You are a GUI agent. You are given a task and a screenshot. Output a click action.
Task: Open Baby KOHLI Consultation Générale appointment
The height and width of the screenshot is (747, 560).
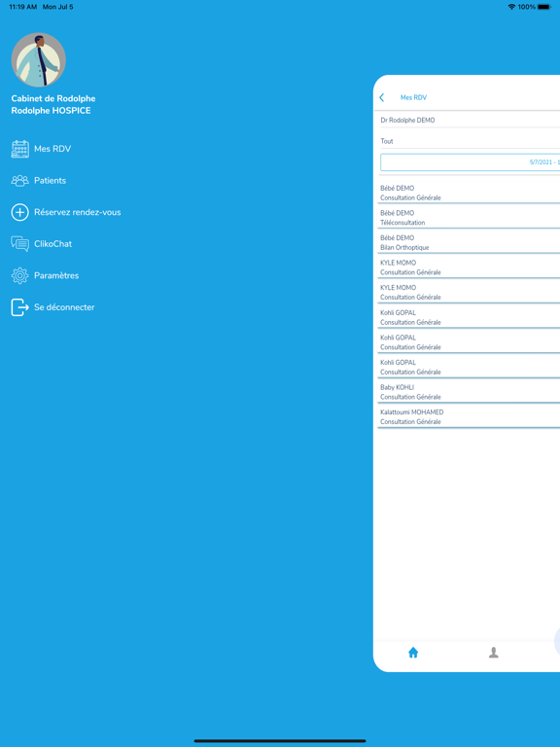[x=469, y=392]
